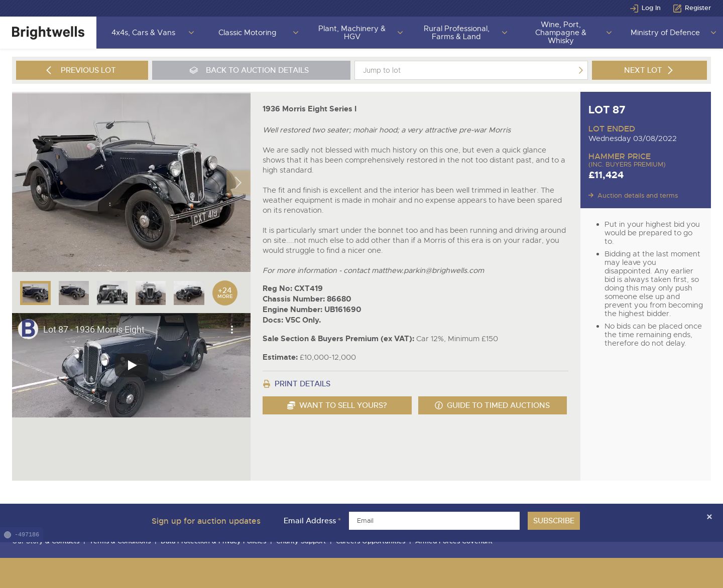Select the third car thumbnail
The height and width of the screenshot is (588, 723).
coord(112,293)
